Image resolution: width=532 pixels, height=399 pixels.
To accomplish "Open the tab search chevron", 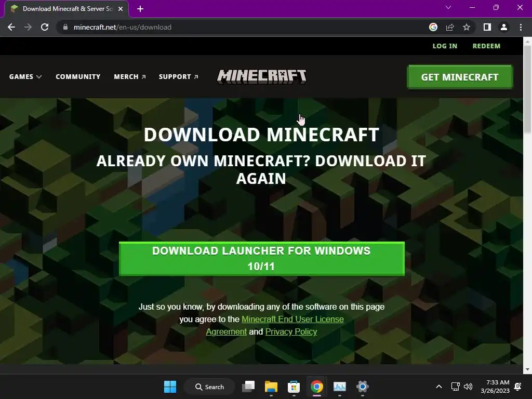I will [448, 7].
